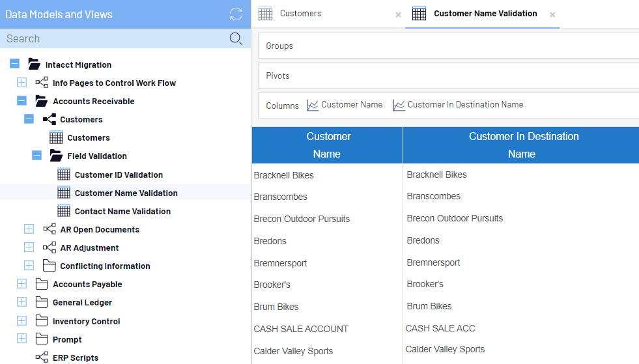Collapse the Intacct Migration root node
The width and height of the screenshot is (639, 364).
pyautogui.click(x=14, y=64)
